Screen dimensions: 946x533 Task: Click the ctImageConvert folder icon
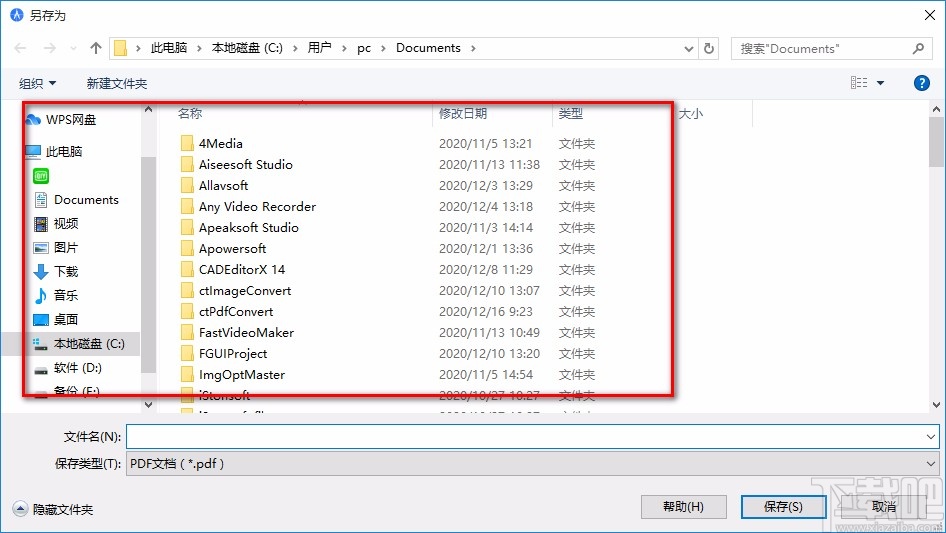click(x=187, y=290)
